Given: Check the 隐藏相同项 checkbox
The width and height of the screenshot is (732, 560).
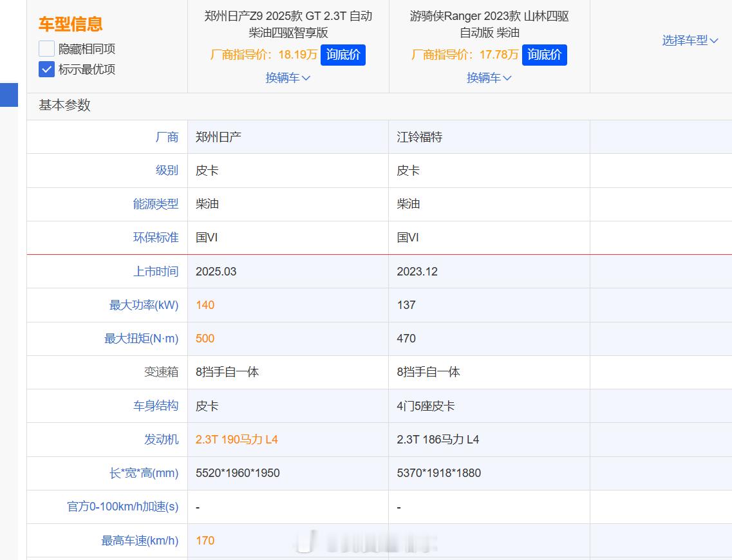Looking at the screenshot, I should pyautogui.click(x=46, y=48).
